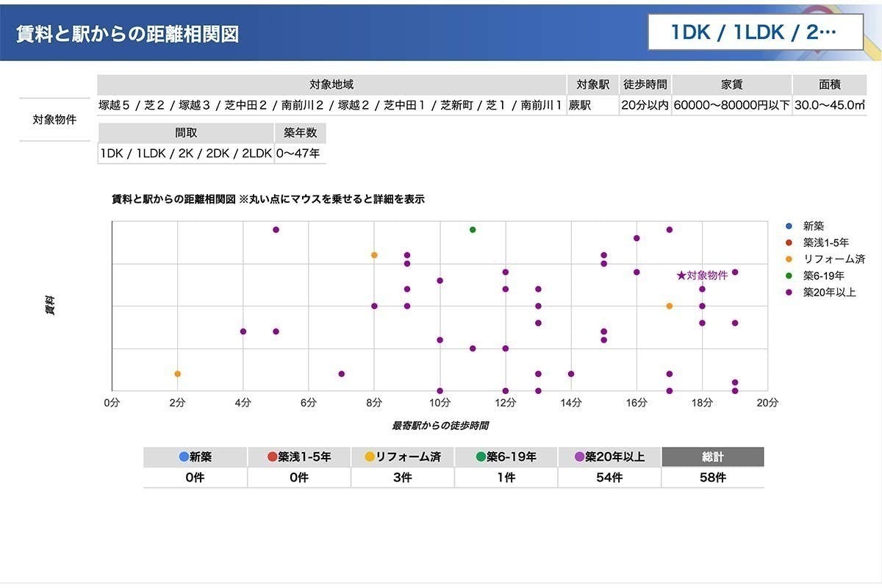This screenshot has height=588, width=882.
Task: Click the lone purple dot at 7分
Action: (x=341, y=374)
